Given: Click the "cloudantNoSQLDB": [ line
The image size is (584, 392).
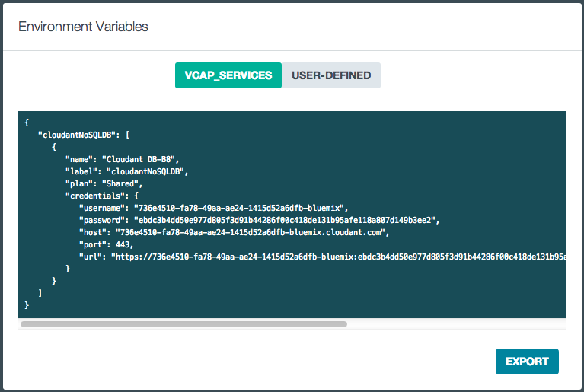Looking at the screenshot, I should [x=84, y=135].
